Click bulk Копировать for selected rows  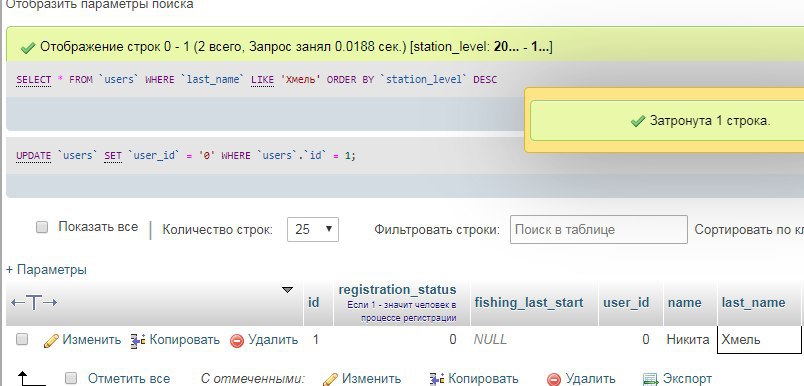[483, 379]
